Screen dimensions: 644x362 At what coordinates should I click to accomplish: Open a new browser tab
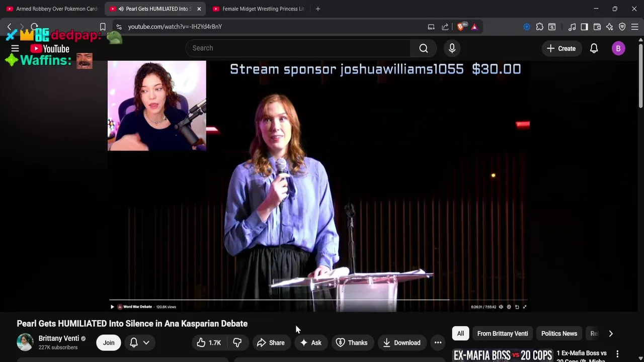(x=317, y=9)
